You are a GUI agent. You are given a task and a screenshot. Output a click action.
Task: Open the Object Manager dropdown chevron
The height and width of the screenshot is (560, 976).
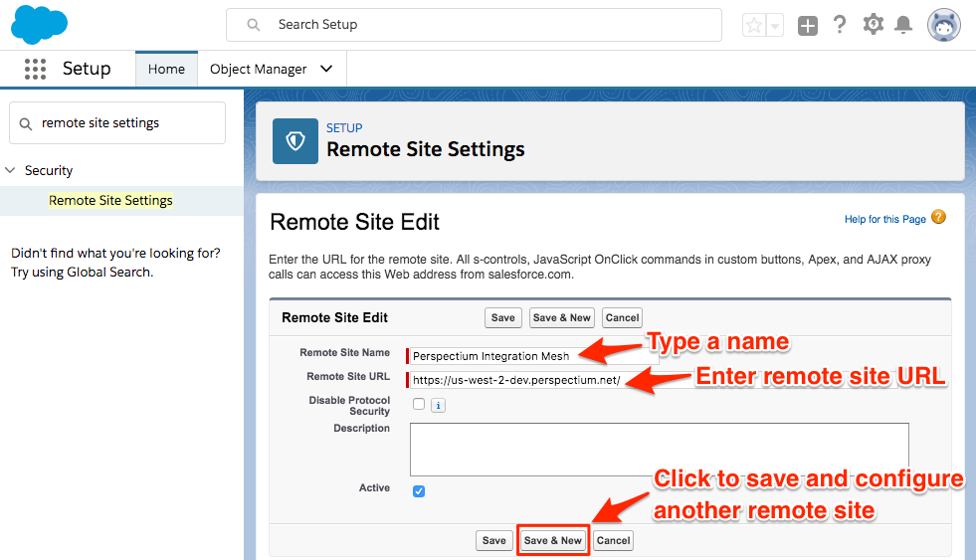tap(326, 69)
